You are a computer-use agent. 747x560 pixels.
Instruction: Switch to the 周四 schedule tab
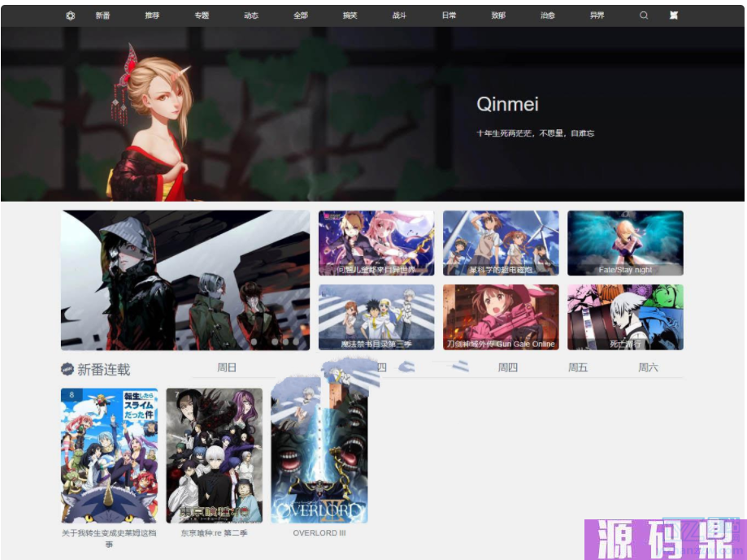508,367
